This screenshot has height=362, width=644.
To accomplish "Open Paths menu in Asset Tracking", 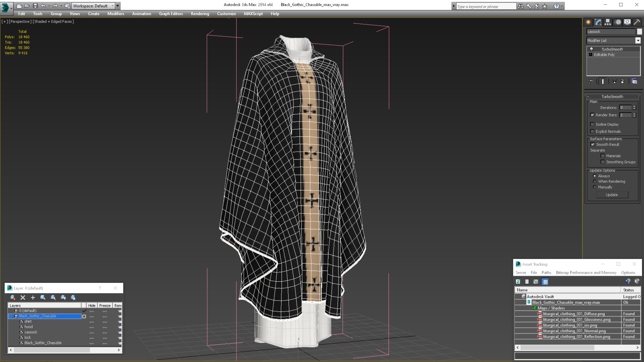I will coord(546,273).
